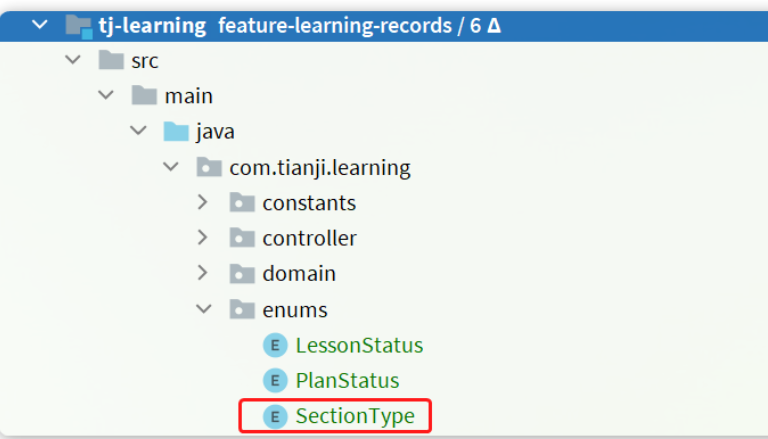
Task: Expand the domain package arrow
Action: click(203, 273)
